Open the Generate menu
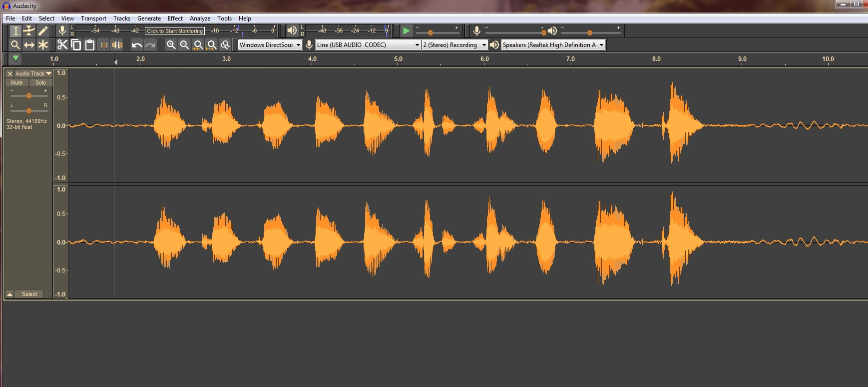Viewport: 868px width, 387px height. pyautogui.click(x=149, y=18)
